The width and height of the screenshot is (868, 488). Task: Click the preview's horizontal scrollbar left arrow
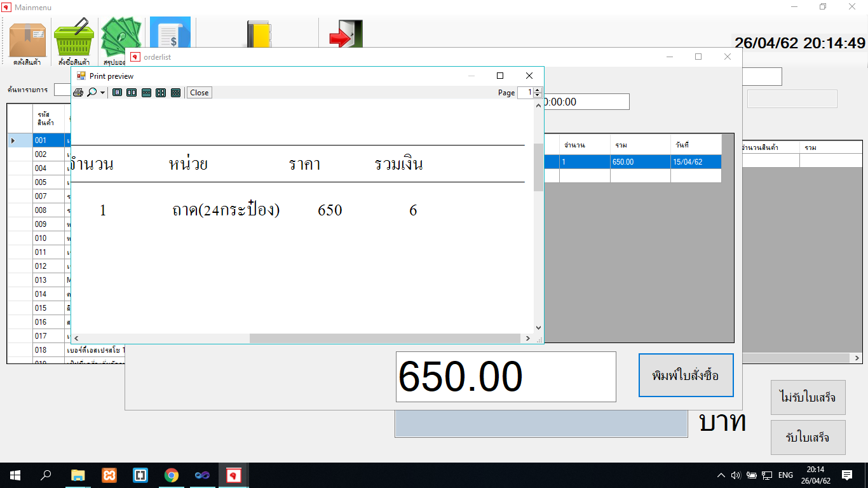76,339
